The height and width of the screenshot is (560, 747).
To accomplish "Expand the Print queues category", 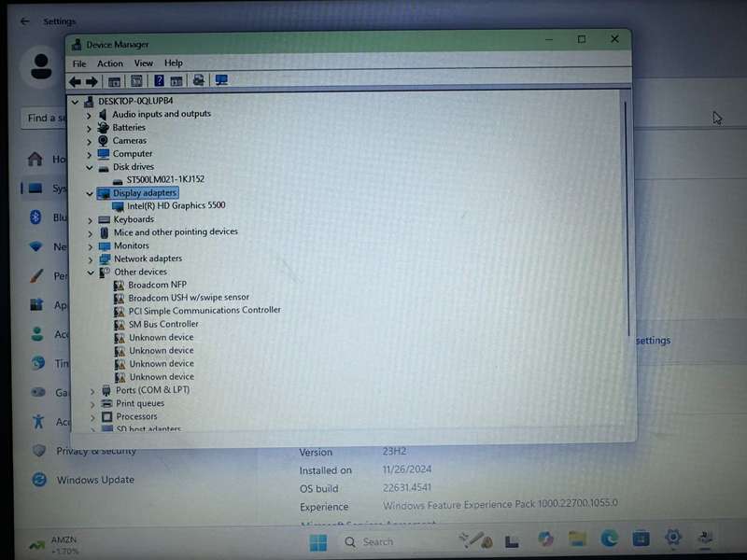I will (92, 404).
